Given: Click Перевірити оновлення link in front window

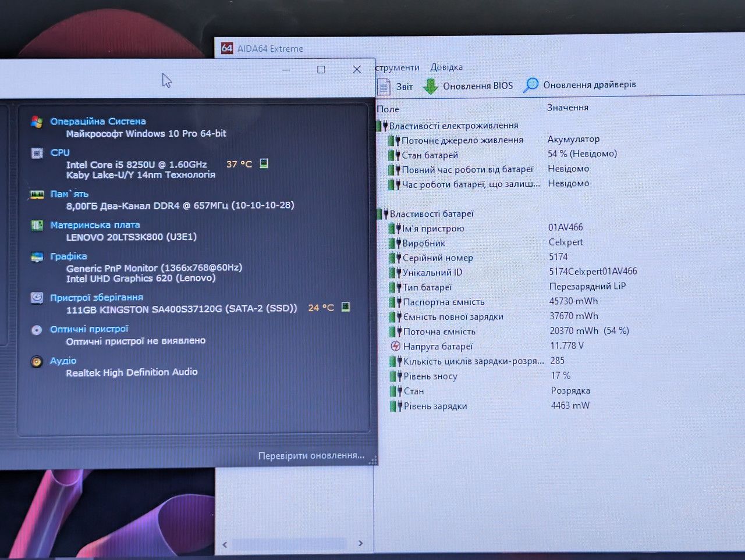Looking at the screenshot, I should click(x=311, y=455).
